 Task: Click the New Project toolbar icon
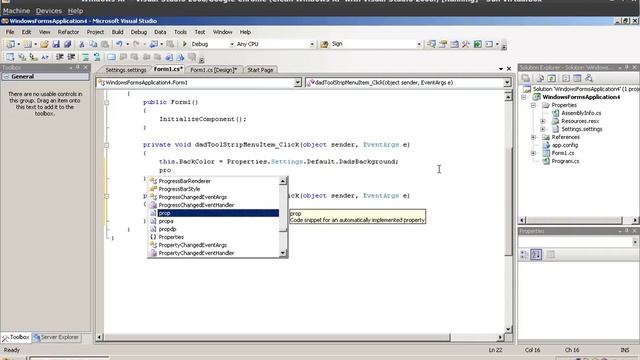coord(10,44)
